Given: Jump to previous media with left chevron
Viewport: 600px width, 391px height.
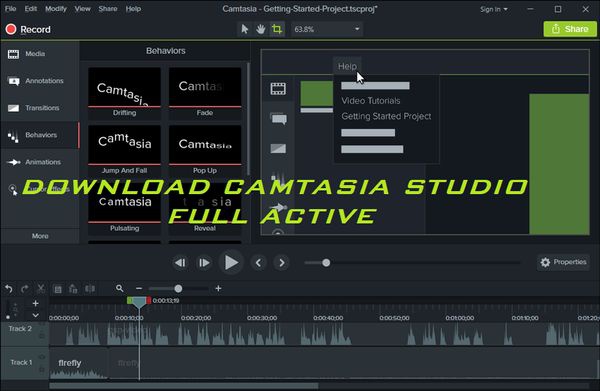Looking at the screenshot, I should 258,263.
